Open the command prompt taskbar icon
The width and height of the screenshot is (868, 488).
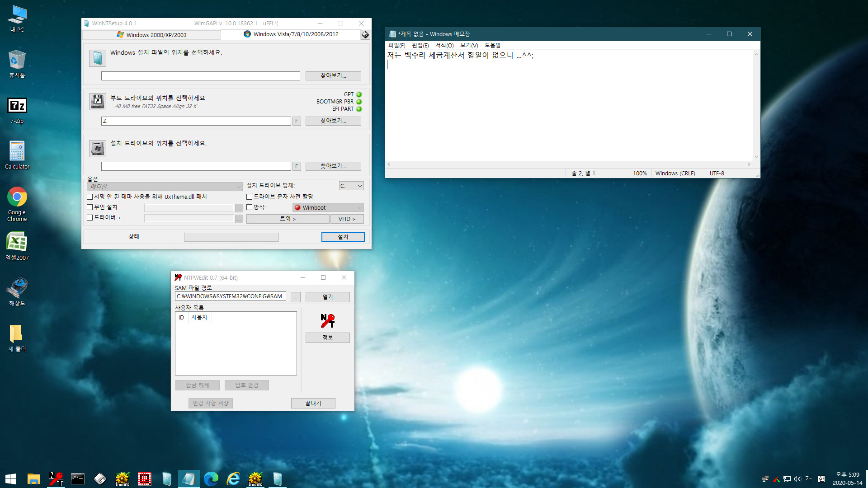point(78,479)
